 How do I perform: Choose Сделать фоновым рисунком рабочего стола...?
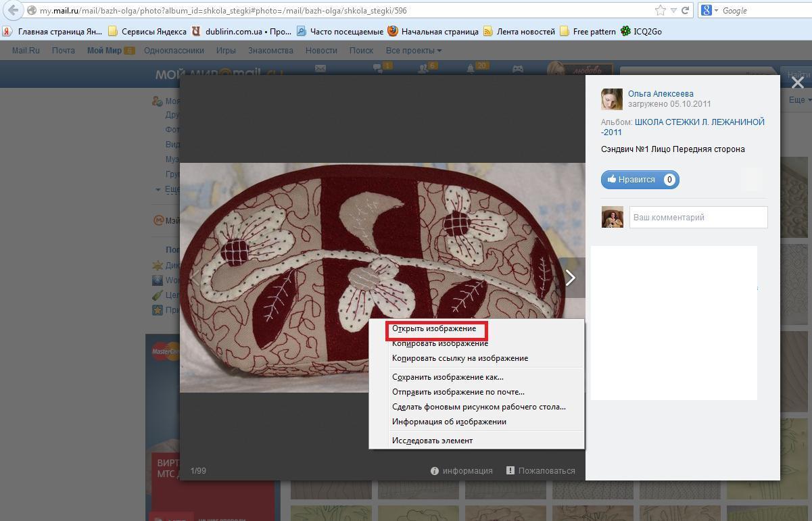(x=479, y=407)
